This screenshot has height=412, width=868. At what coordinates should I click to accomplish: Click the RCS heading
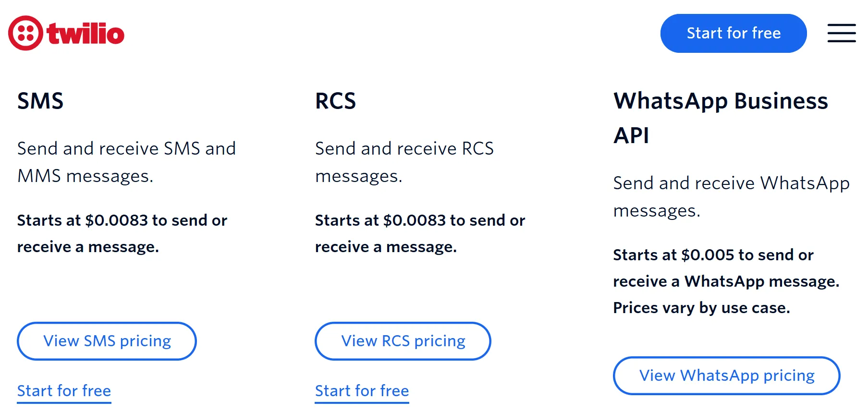(335, 101)
